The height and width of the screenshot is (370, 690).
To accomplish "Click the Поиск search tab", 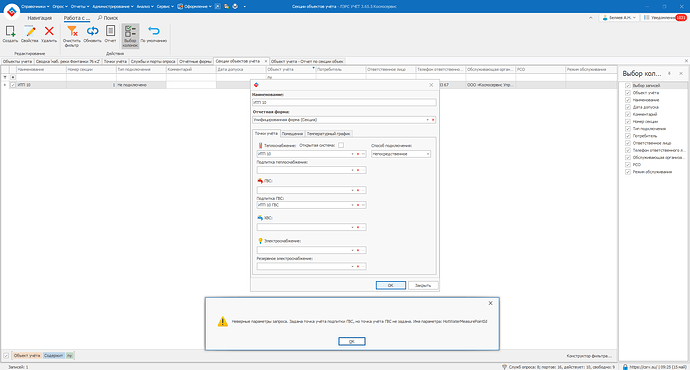I will (108, 18).
